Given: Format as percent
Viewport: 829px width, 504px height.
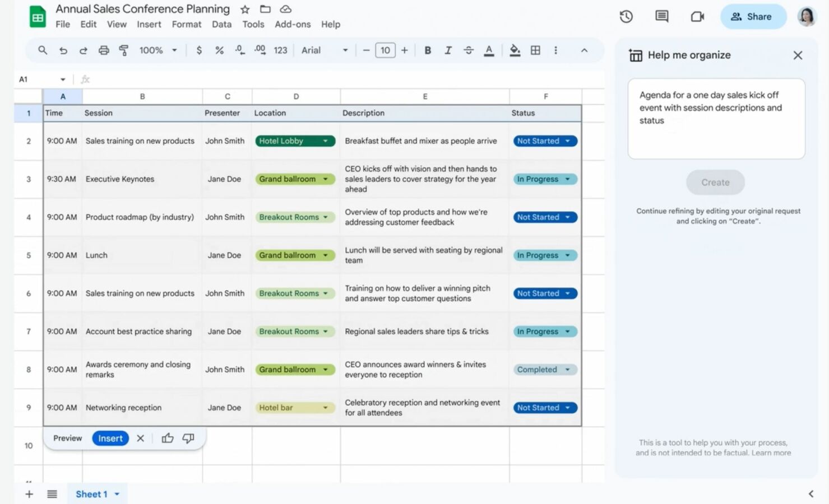Looking at the screenshot, I should tap(219, 50).
